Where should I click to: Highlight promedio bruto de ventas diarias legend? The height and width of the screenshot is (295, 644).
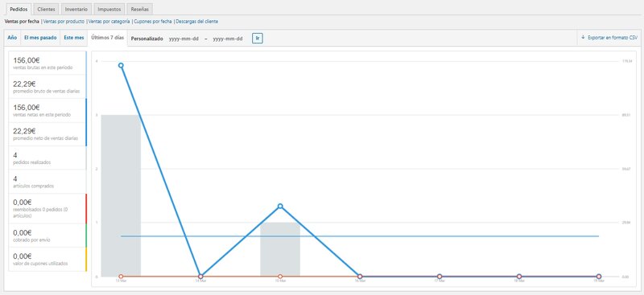click(x=47, y=87)
